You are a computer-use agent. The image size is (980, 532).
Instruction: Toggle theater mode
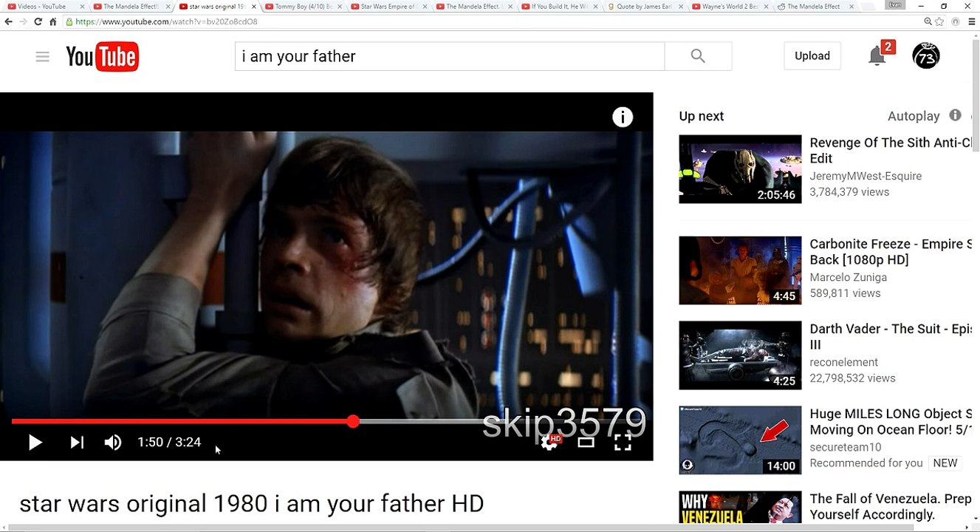(586, 442)
